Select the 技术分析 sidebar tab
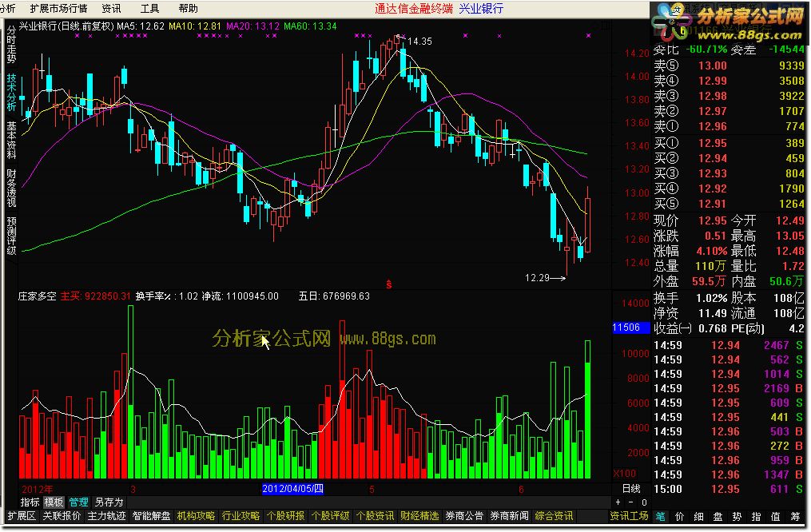This screenshot has height=532, width=811. tap(11, 92)
